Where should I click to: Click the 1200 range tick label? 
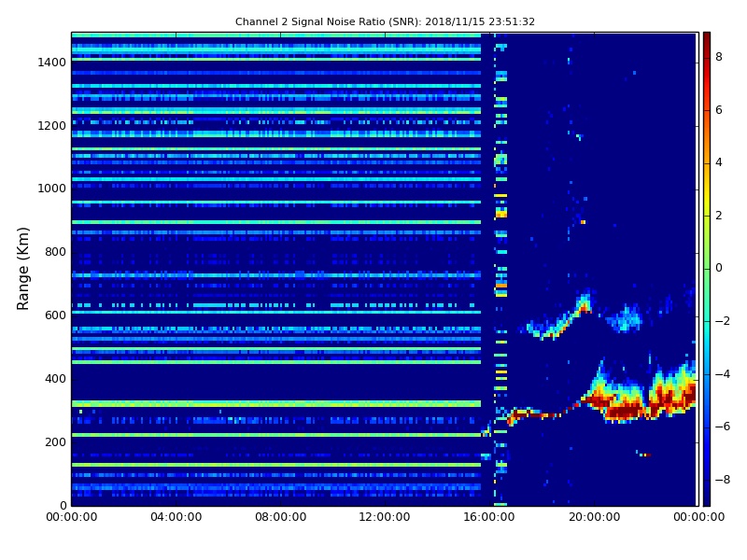tap(51, 126)
